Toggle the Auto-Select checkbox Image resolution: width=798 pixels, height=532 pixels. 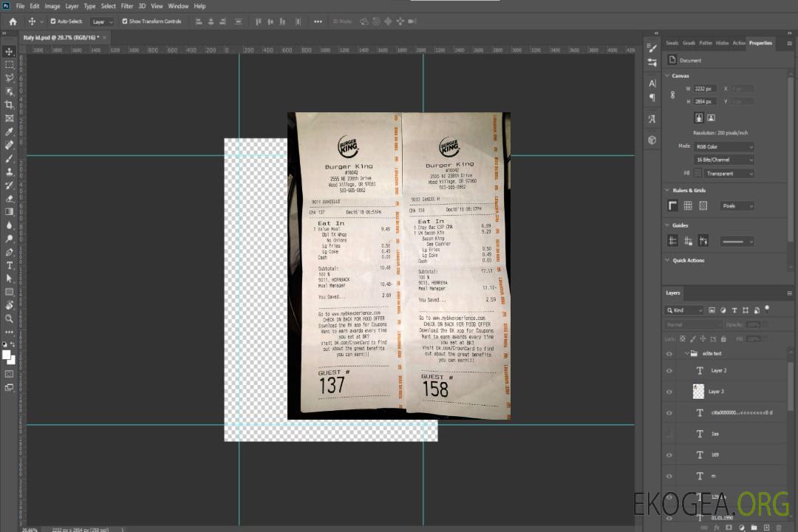[x=53, y=21]
